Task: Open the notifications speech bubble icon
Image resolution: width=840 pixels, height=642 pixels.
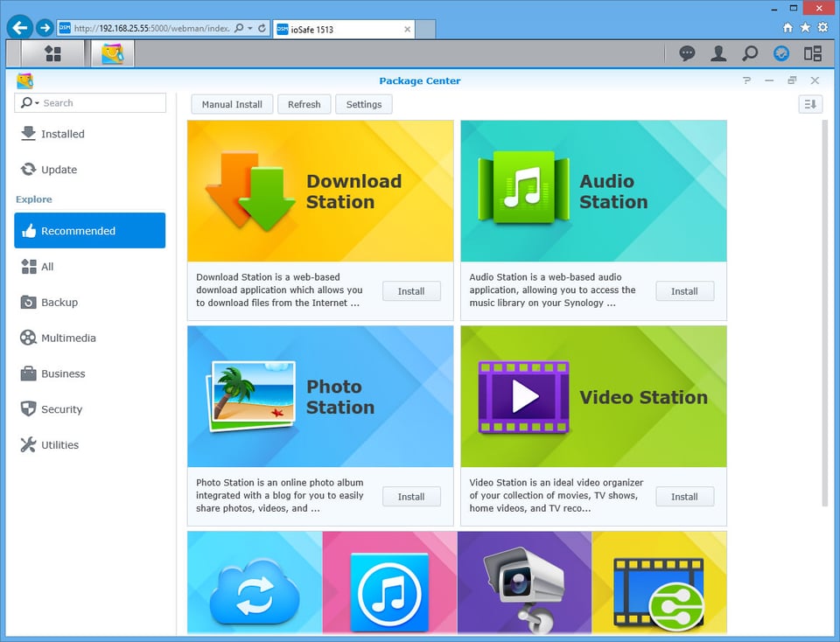Action: pos(687,53)
